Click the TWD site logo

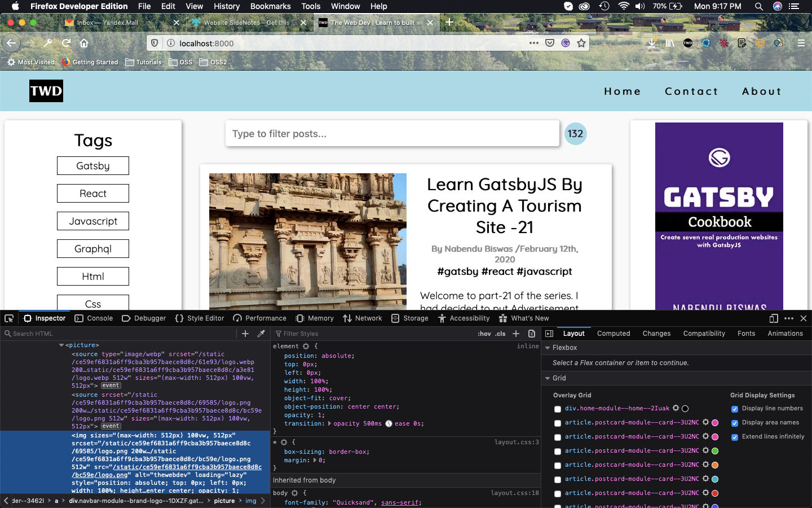point(46,91)
